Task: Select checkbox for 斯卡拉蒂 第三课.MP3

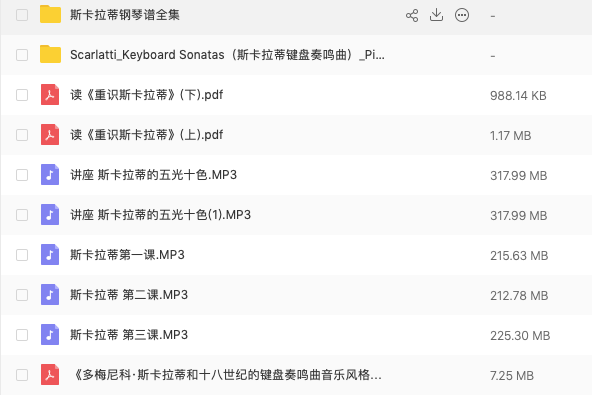Action: pyautogui.click(x=22, y=335)
